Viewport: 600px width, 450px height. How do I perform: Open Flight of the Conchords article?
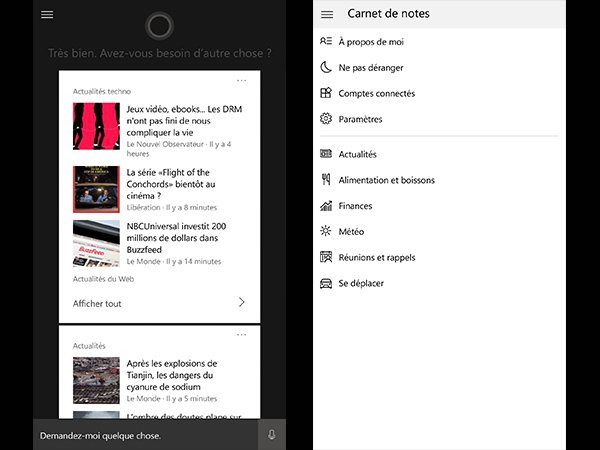tap(171, 184)
